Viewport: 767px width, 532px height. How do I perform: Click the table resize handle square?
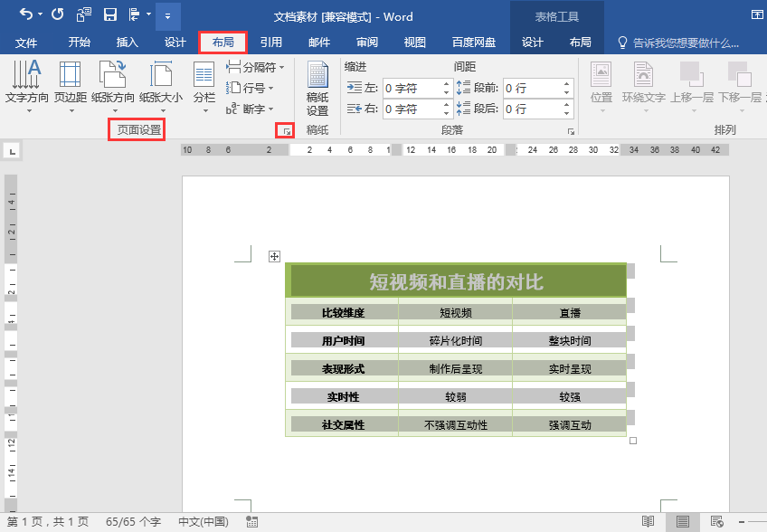click(x=633, y=441)
